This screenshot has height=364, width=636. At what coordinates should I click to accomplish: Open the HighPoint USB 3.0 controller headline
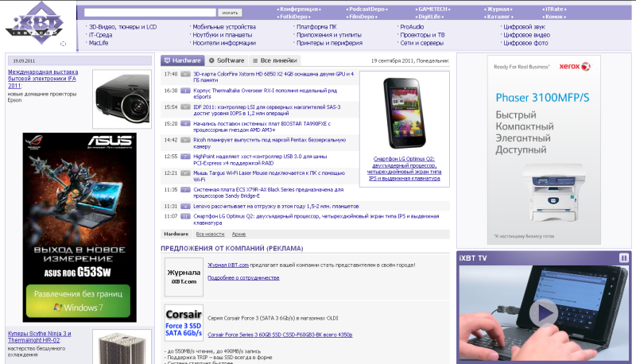pyautogui.click(x=260, y=160)
